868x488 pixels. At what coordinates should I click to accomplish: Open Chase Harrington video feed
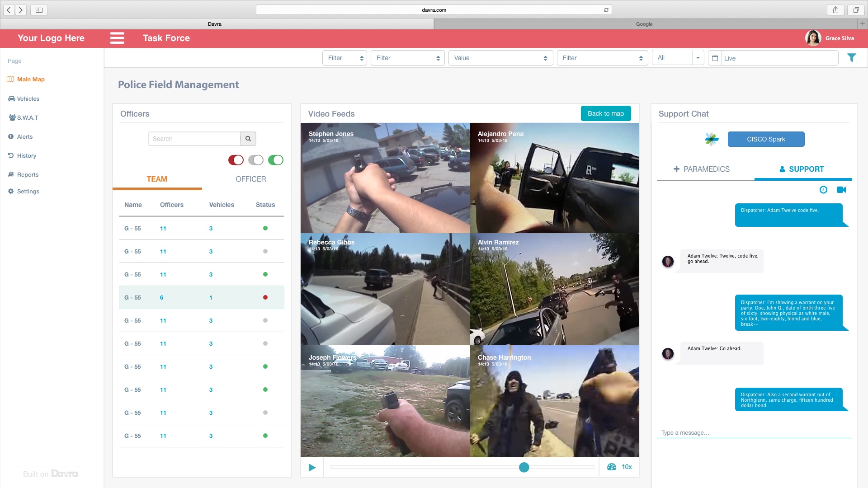pos(555,401)
